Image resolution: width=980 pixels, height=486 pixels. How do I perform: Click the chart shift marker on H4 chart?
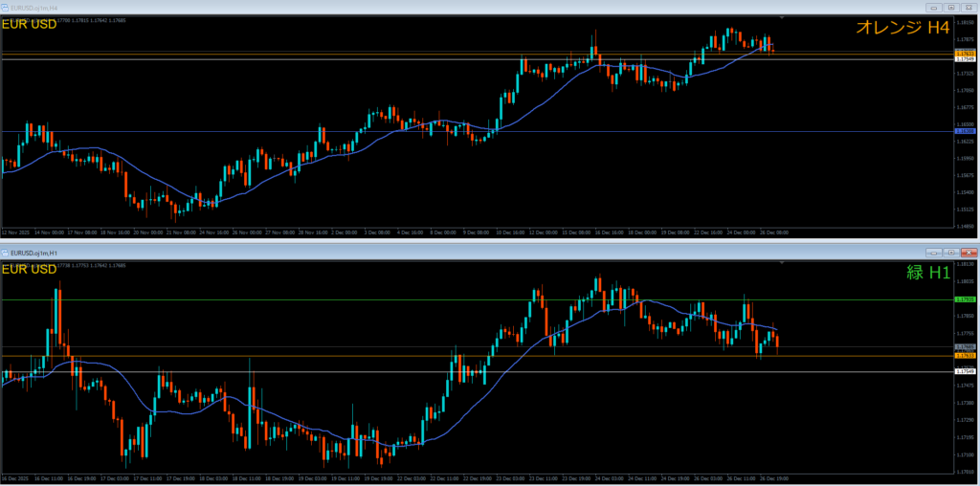782,18
